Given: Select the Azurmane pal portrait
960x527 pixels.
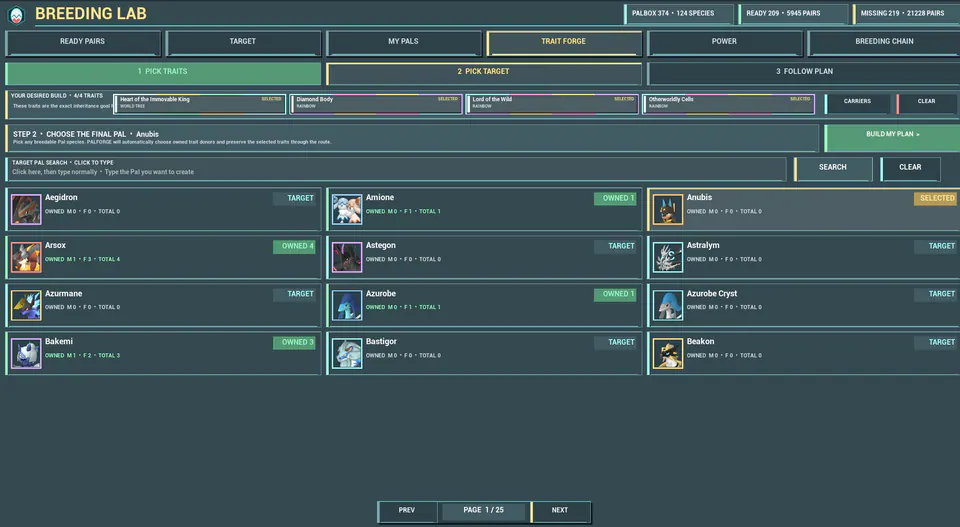Looking at the screenshot, I should (26, 305).
